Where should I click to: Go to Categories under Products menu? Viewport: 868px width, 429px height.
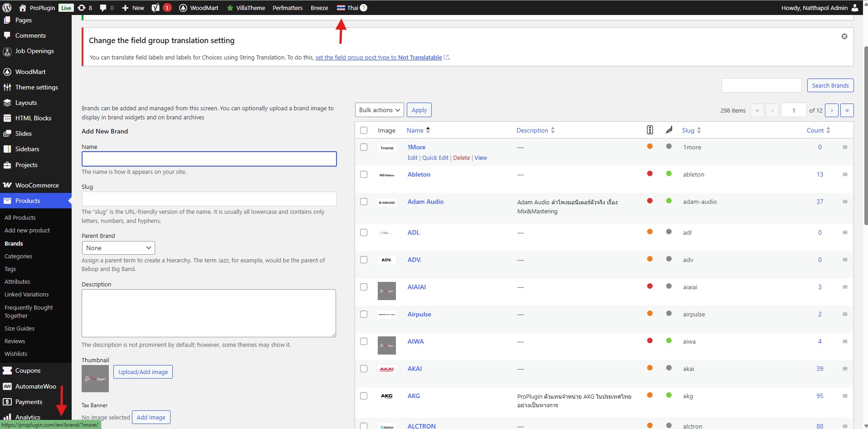(x=18, y=256)
